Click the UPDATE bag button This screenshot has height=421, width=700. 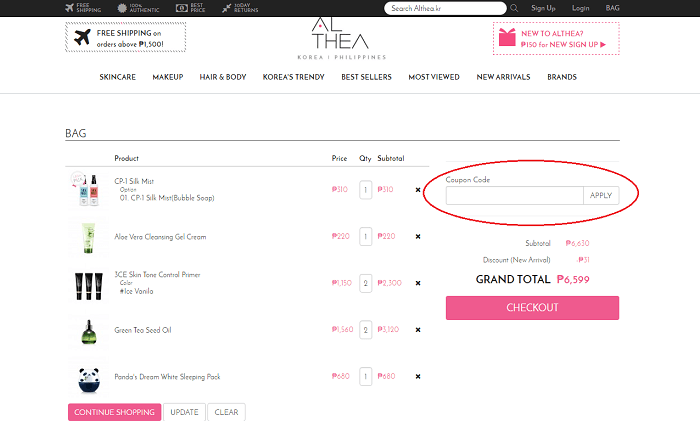click(x=184, y=412)
